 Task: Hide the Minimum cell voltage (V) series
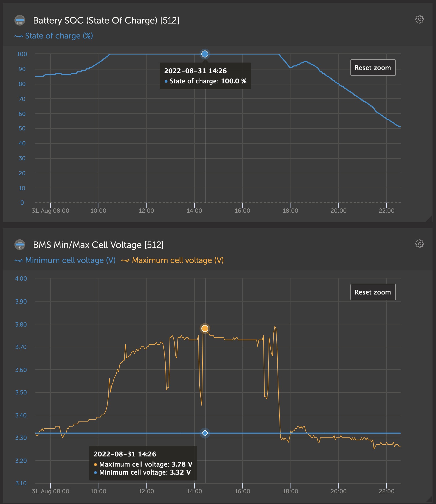pos(70,260)
